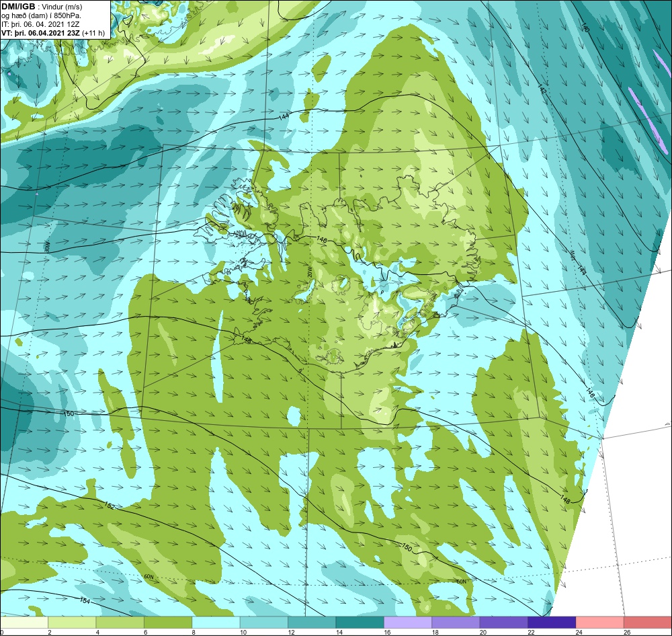Pick the violet 20–22 m/s legend swatch
Viewport: 672px width, 636px height.
[504, 623]
